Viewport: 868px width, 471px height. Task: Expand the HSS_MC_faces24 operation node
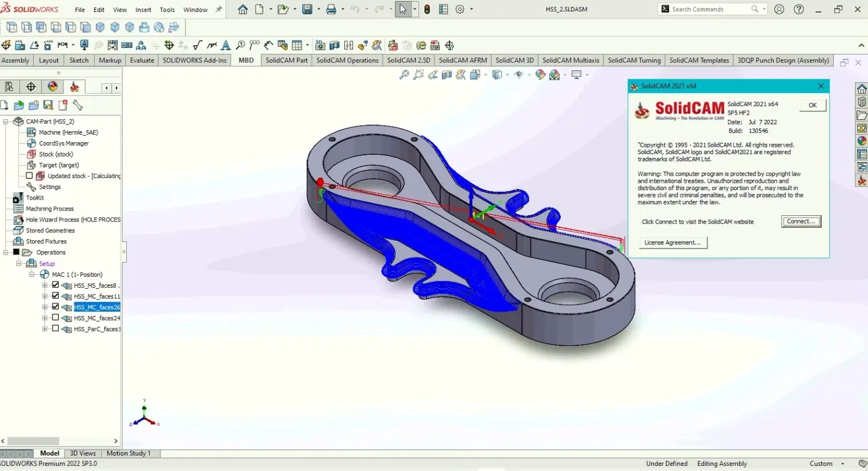tap(45, 317)
